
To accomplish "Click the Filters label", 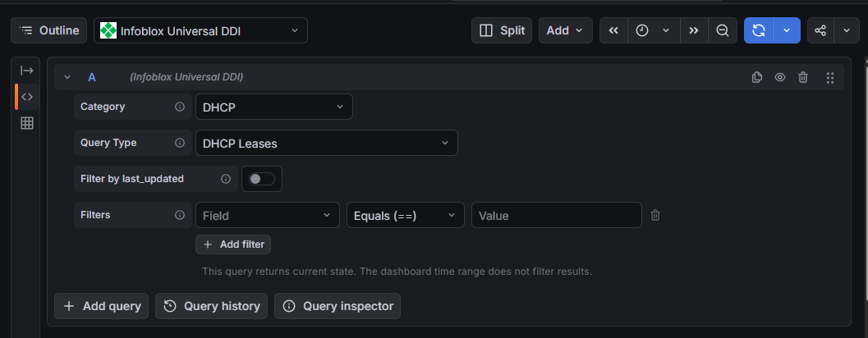I will pyautogui.click(x=95, y=215).
